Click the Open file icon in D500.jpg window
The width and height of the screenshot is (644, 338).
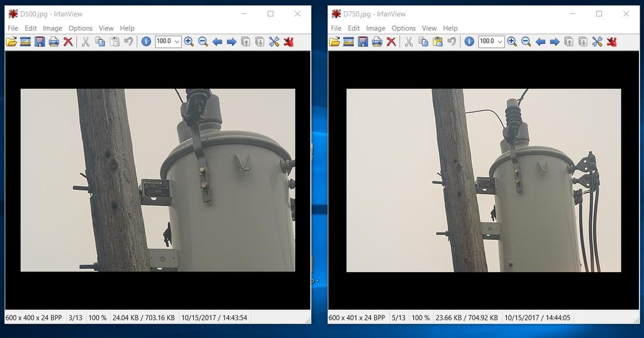(x=11, y=42)
